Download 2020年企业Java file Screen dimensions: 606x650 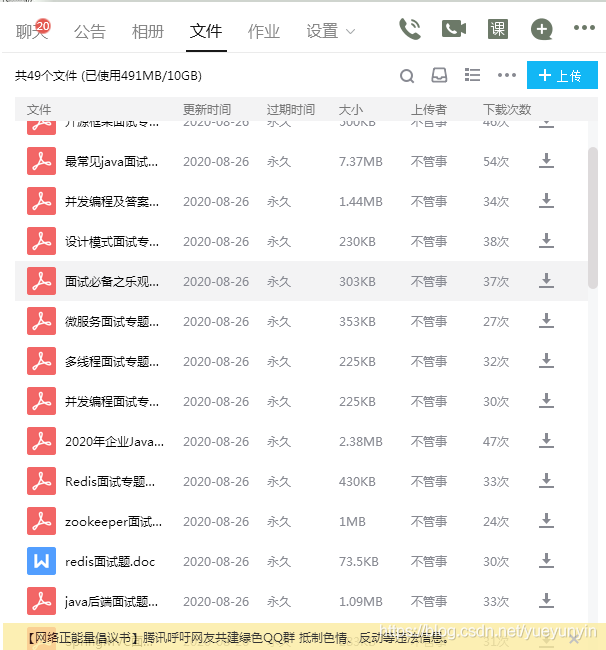pos(546,441)
